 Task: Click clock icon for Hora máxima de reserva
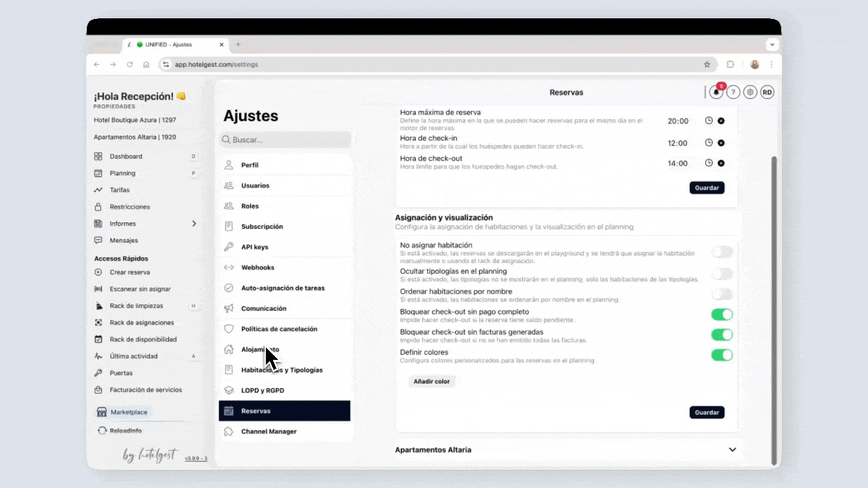tap(709, 121)
